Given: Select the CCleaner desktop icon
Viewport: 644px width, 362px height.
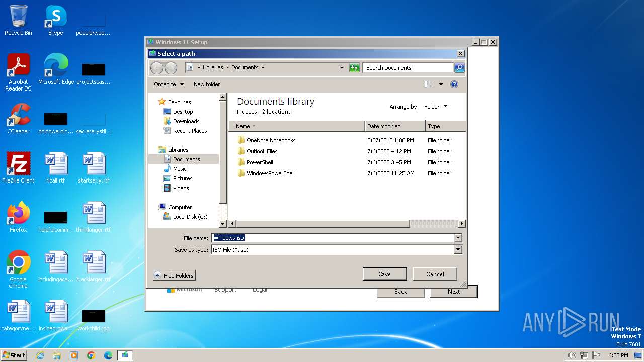Looking at the screenshot, I should tap(18, 119).
